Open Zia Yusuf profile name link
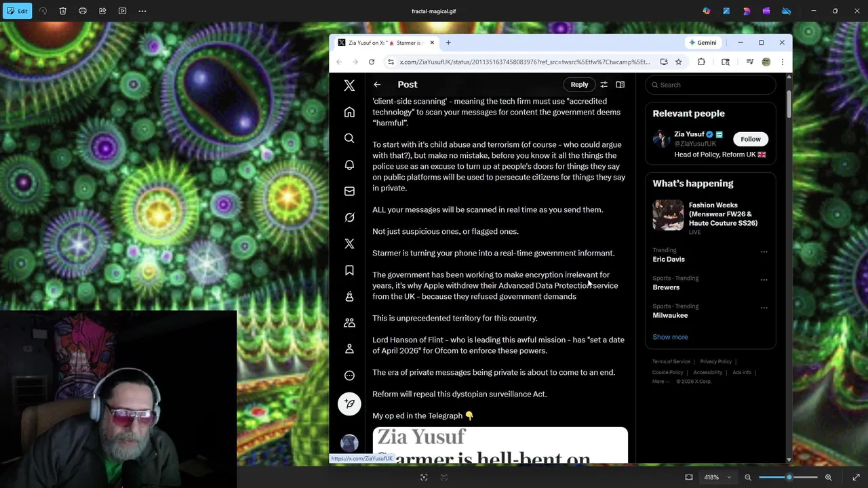Screen dimensions: 868x488 [x=689, y=134]
